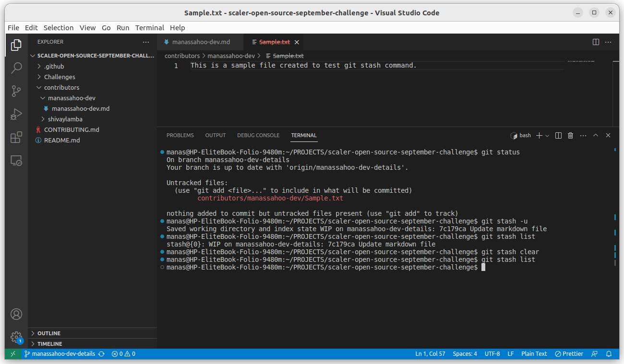
Task: Kill the terminal with the trash icon
Action: click(570, 135)
